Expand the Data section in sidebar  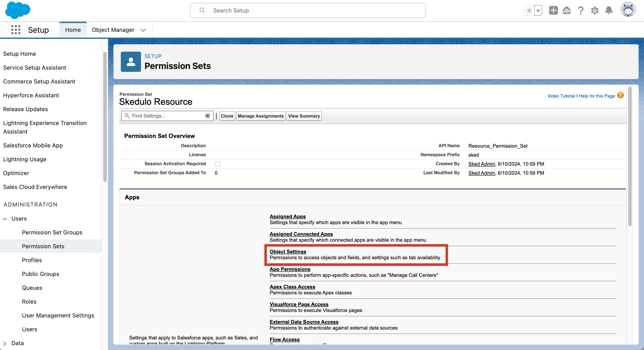point(4,343)
